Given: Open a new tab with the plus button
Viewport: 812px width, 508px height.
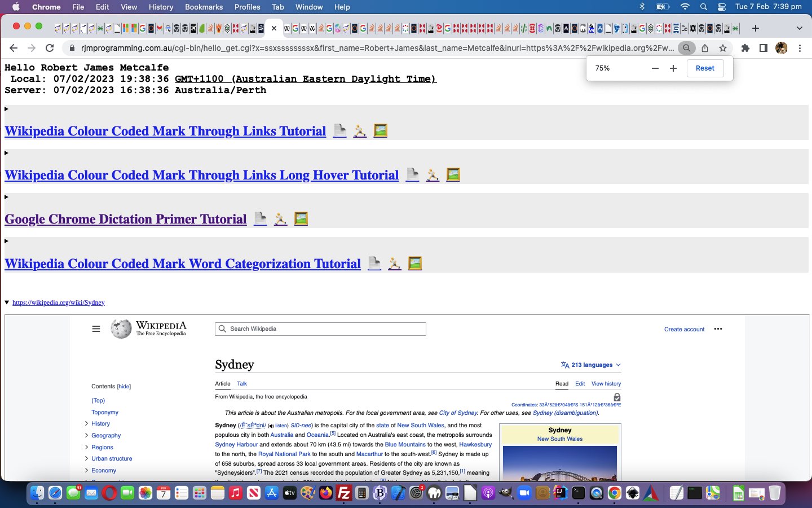Looking at the screenshot, I should click(756, 28).
